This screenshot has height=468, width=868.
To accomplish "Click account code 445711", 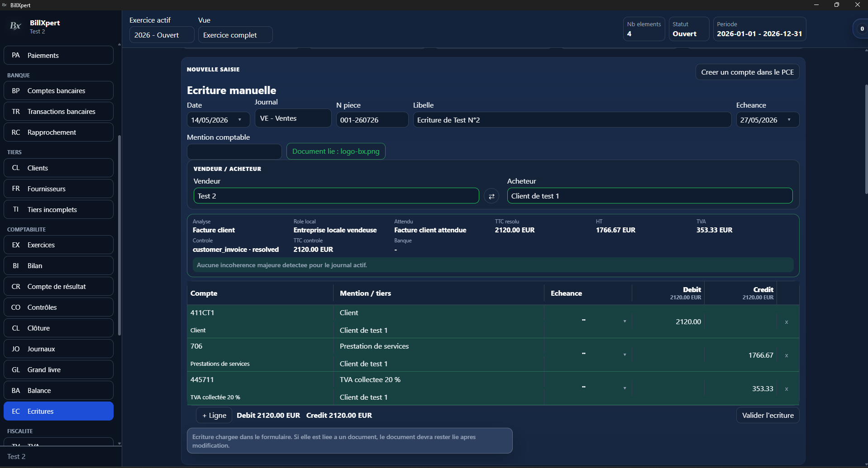I will tap(202, 379).
